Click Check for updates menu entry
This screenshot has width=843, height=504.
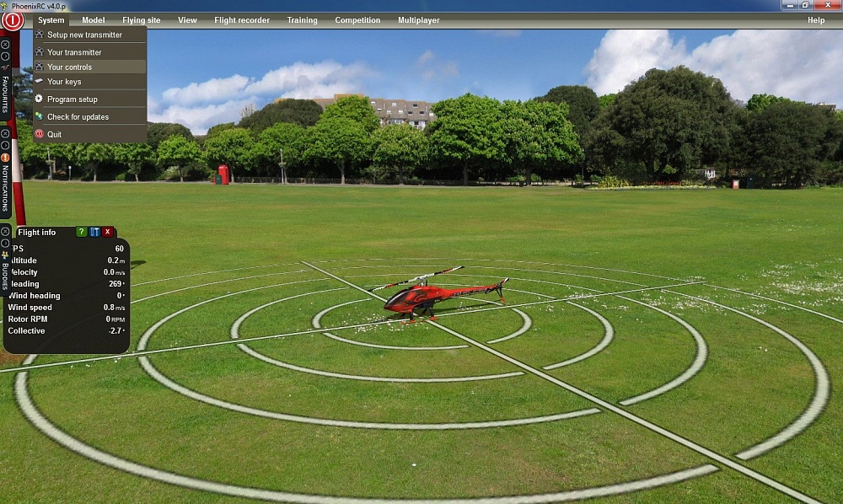pos(78,117)
